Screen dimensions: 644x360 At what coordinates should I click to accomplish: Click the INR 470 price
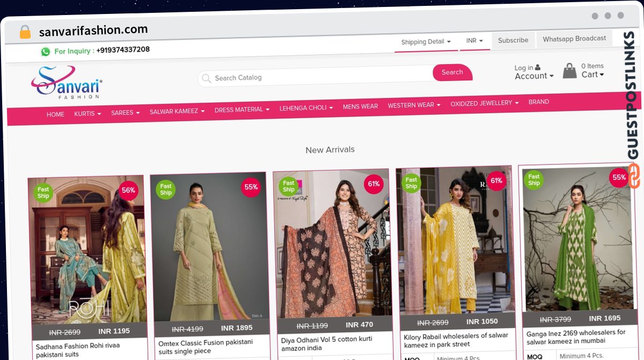360,325
